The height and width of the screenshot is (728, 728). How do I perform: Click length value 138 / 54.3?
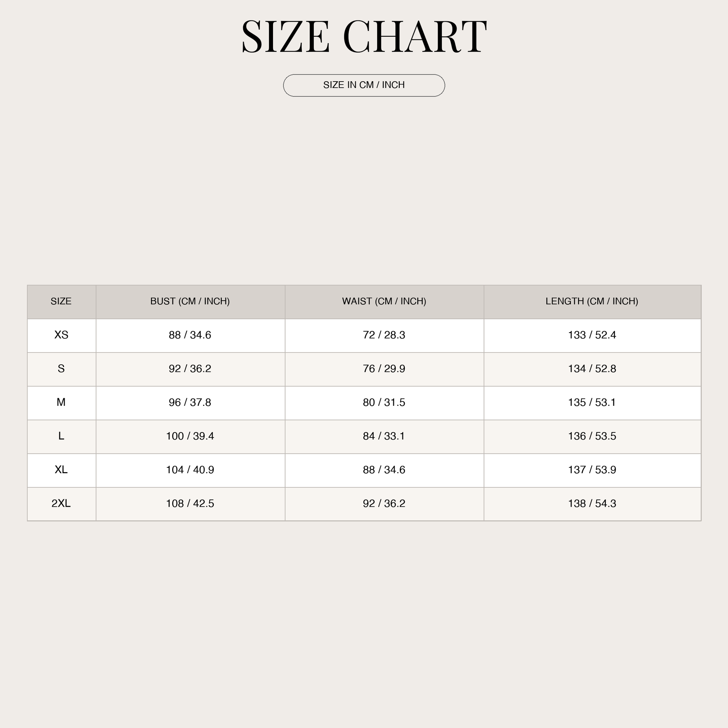(x=592, y=503)
